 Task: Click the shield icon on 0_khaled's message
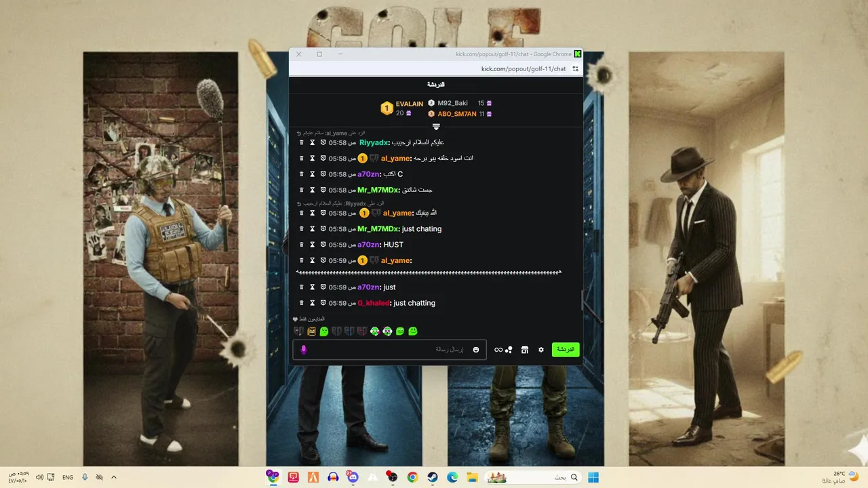[x=323, y=303]
